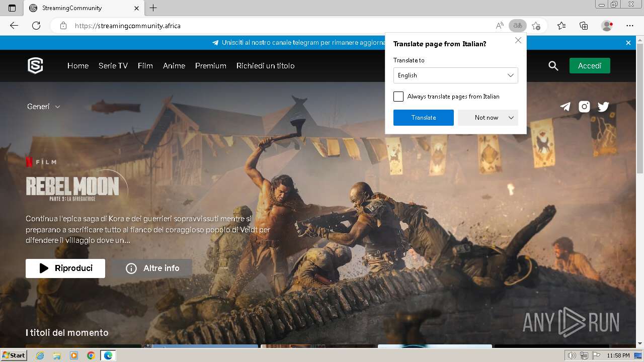Open Film section

(x=145, y=66)
